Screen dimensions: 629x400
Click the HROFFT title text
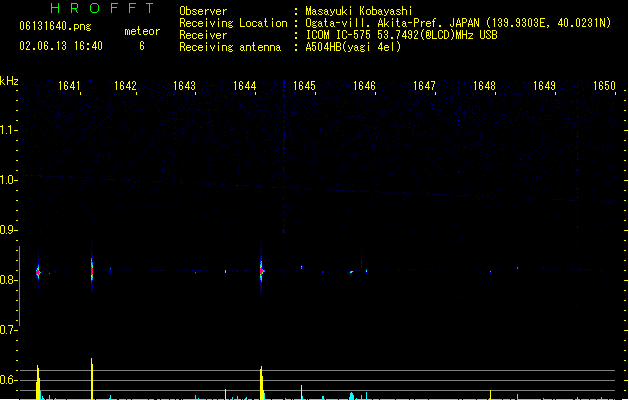(102, 8)
